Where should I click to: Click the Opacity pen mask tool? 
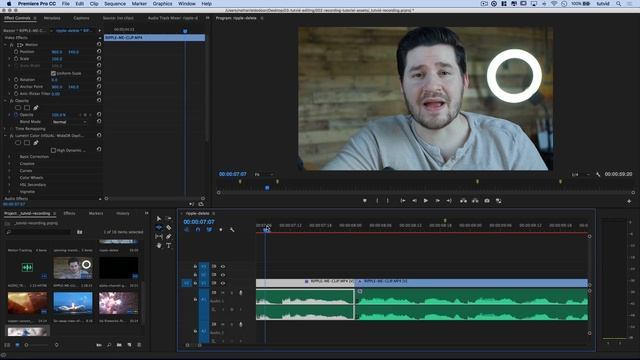36,108
